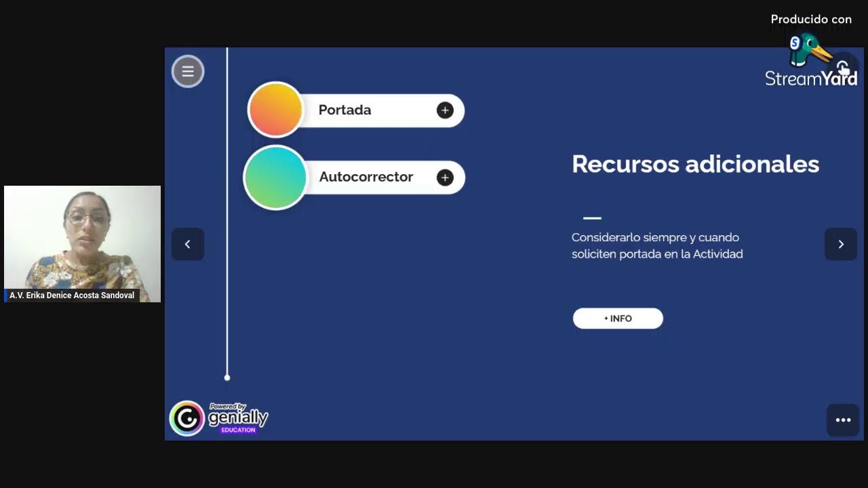Click the presenter webcam thumbnail
This screenshot has height=488, width=868.
pos(83,244)
